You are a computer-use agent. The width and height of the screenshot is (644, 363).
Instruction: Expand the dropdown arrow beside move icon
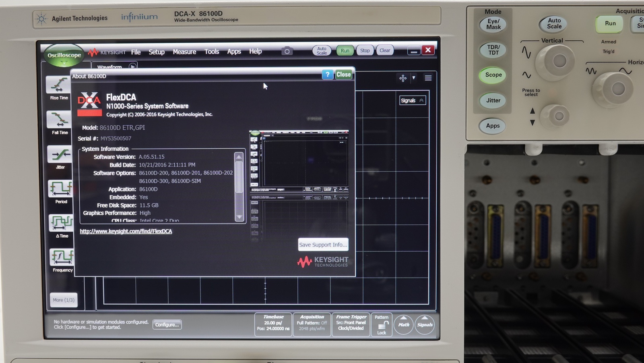pyautogui.click(x=413, y=78)
